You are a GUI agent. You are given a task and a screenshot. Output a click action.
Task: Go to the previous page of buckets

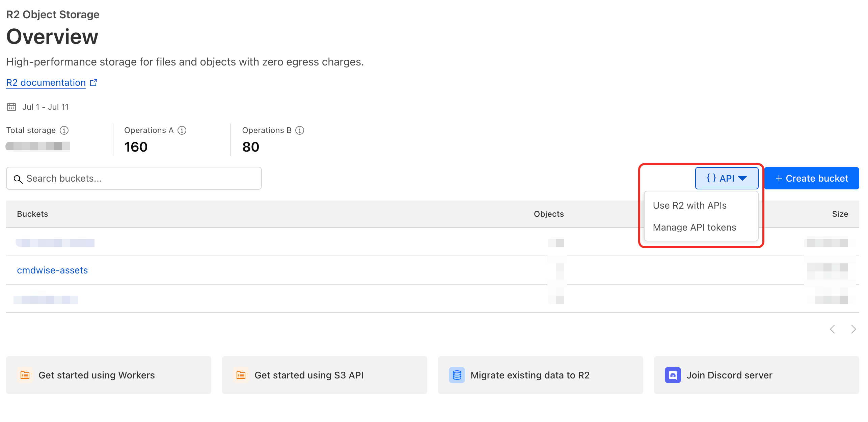[x=833, y=329]
